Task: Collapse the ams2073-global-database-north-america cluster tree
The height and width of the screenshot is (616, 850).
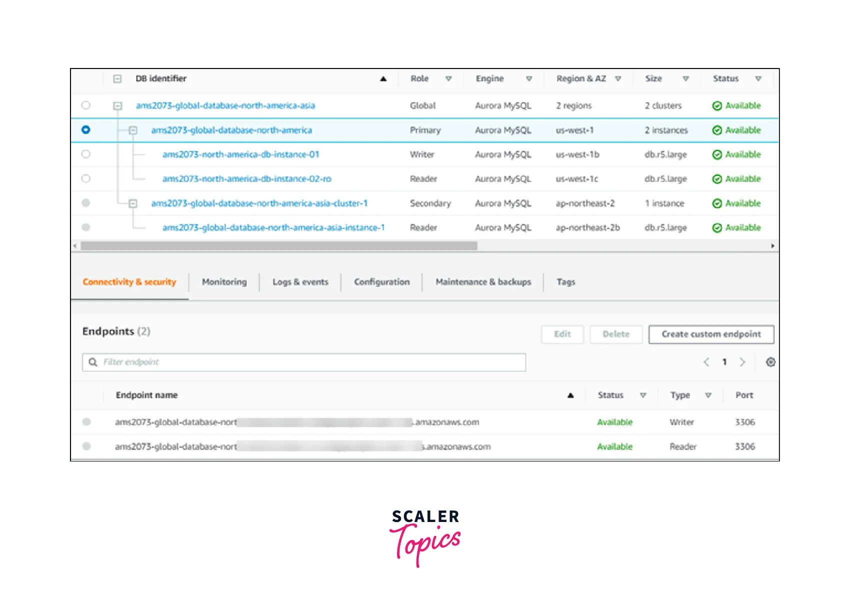Action: tap(133, 130)
